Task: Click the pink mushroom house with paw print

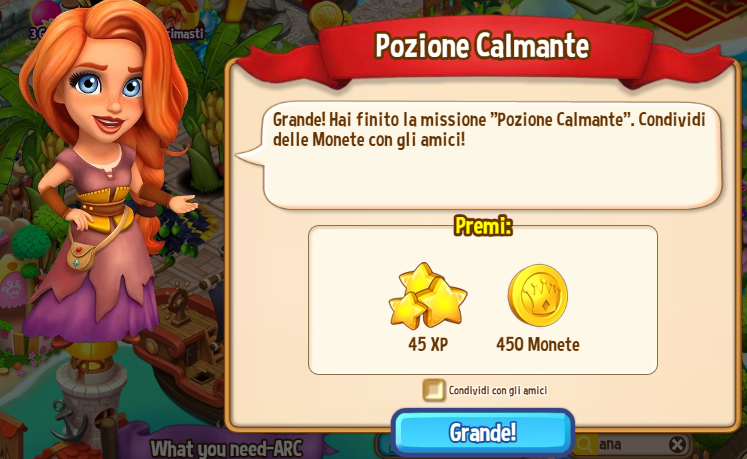Action: click(x=15, y=286)
